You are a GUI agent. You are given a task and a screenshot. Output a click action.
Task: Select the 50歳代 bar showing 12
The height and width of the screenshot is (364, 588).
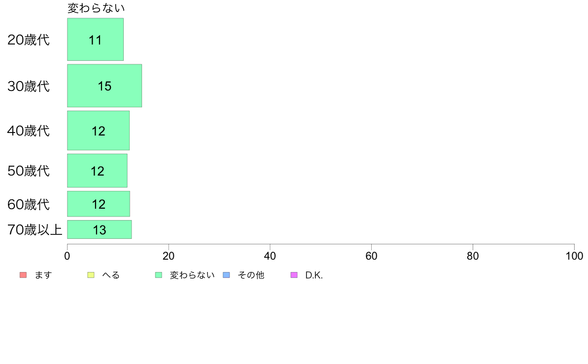pyautogui.click(x=97, y=171)
